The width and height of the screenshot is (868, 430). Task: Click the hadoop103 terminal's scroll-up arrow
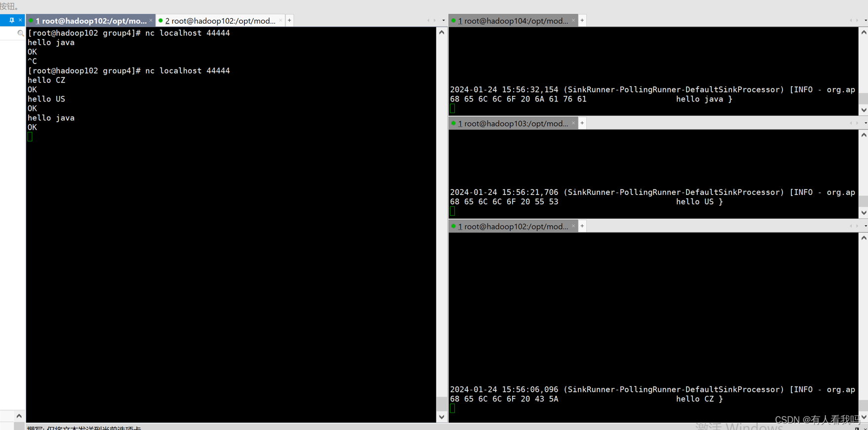click(864, 135)
